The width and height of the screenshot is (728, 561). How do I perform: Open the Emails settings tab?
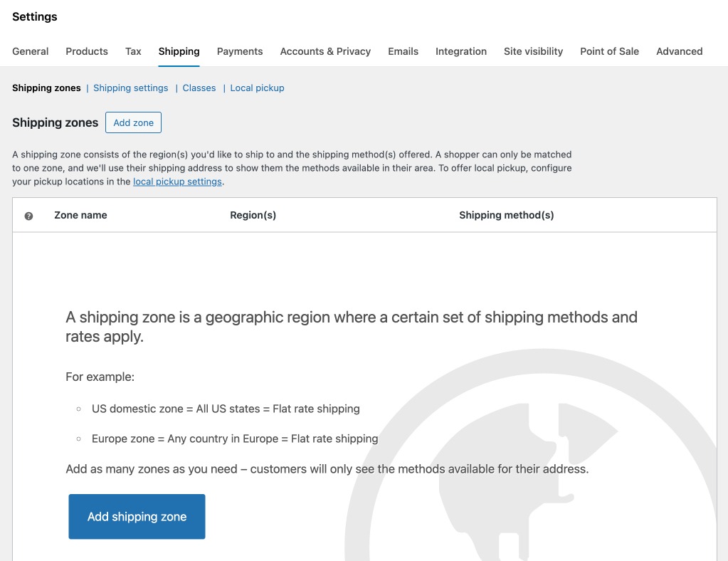pos(403,51)
